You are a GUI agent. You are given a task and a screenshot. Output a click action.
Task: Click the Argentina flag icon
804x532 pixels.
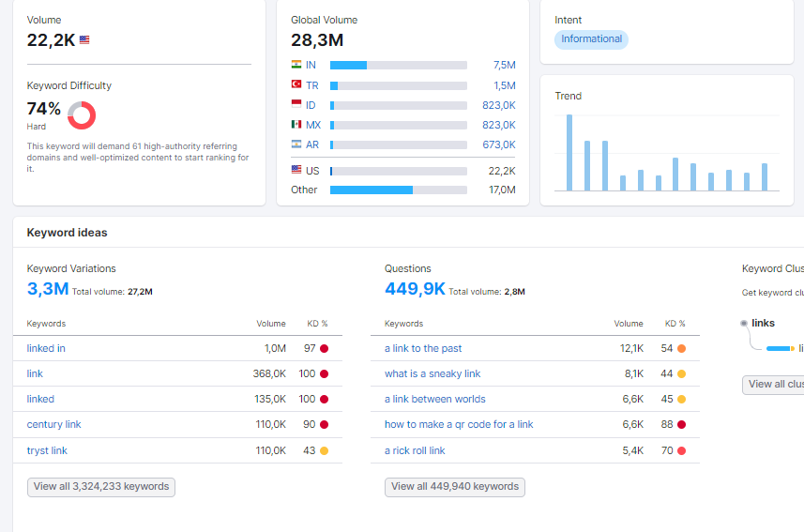(x=296, y=144)
